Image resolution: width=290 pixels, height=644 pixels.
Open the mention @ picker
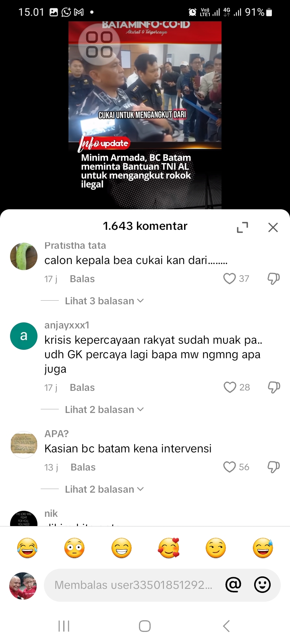point(233,585)
